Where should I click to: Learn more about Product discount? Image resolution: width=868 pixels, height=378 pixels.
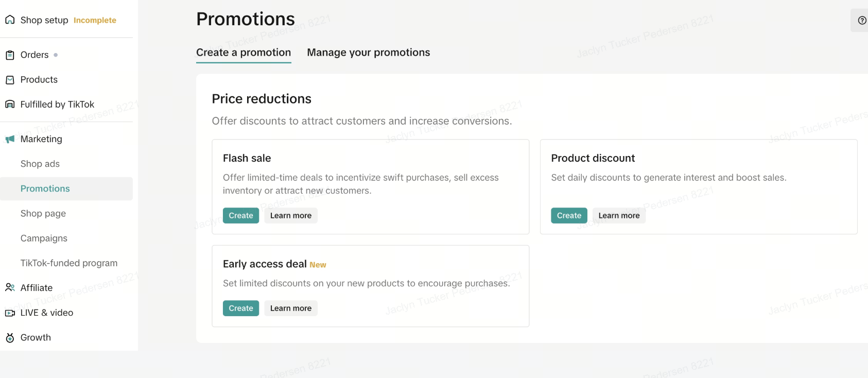[x=619, y=216]
